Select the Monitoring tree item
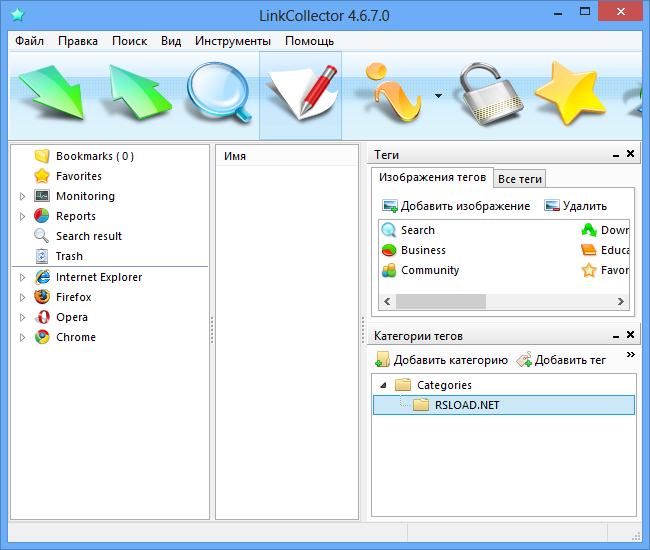Viewport: 650px width, 550px height. tap(75, 196)
